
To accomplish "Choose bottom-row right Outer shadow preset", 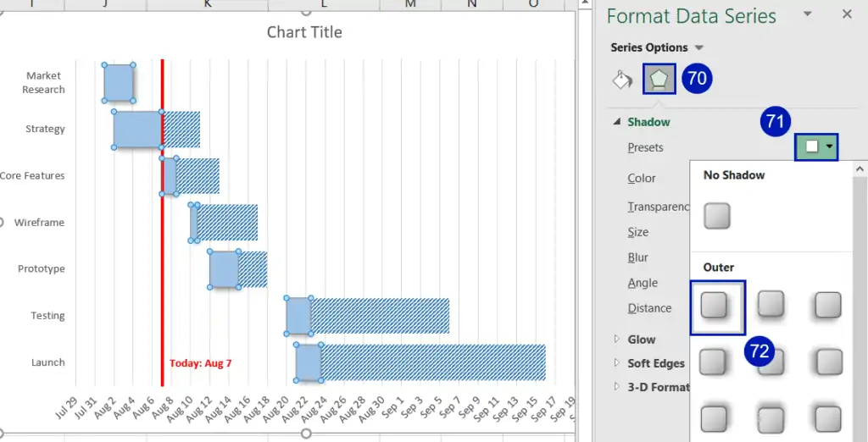I will click(x=826, y=418).
